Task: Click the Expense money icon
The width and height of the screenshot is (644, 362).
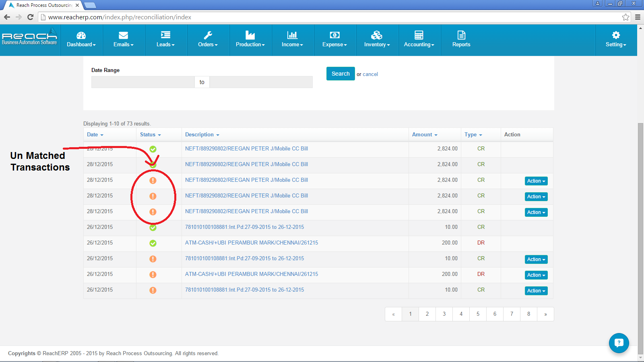Action: tap(334, 35)
